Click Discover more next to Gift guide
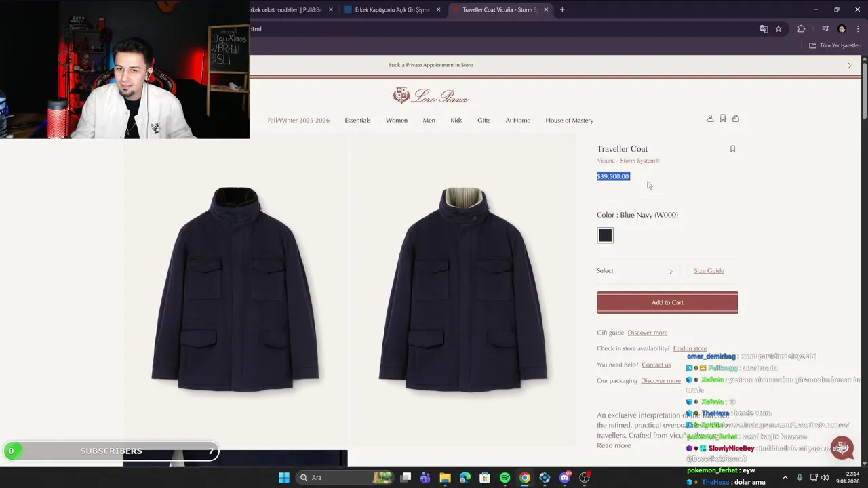Image resolution: width=868 pixels, height=488 pixels. 648,333
